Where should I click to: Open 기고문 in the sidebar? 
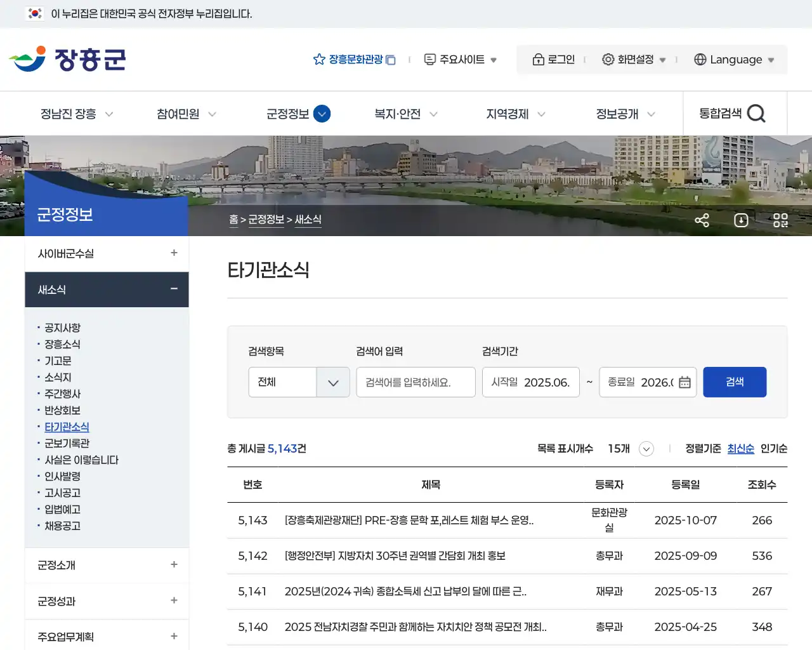[58, 361]
